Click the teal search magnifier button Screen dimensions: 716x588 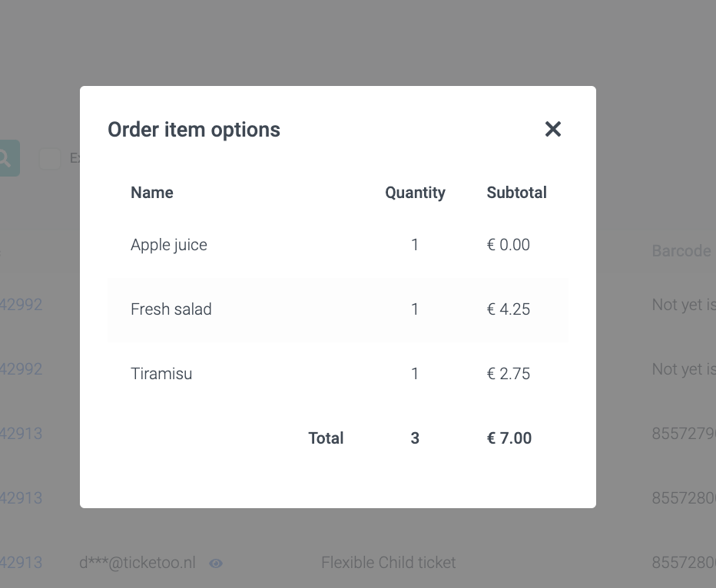pos(8,158)
